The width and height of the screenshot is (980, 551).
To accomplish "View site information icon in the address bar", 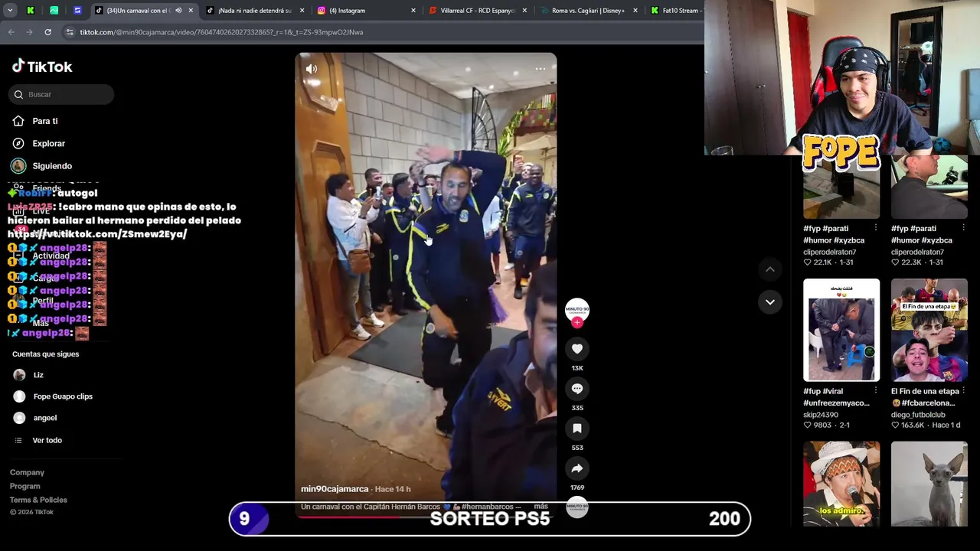I will [70, 32].
